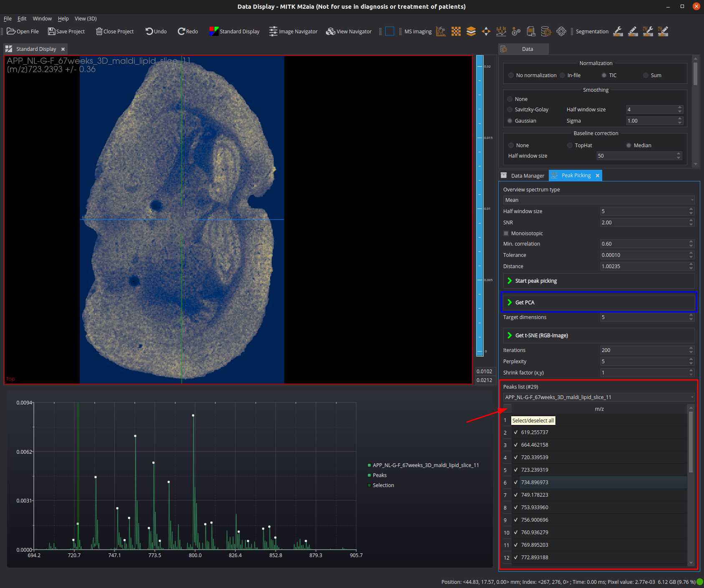Screen dimensions: 704x588
Task: Close the Peak Picking tab
Action: [598, 176]
